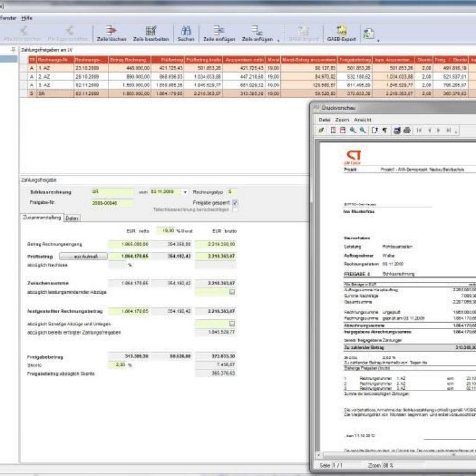Toggle Teilschlussrechnung berücksichtigen checkbox
Viewport: 476px width, 476px height.
pos(235,209)
